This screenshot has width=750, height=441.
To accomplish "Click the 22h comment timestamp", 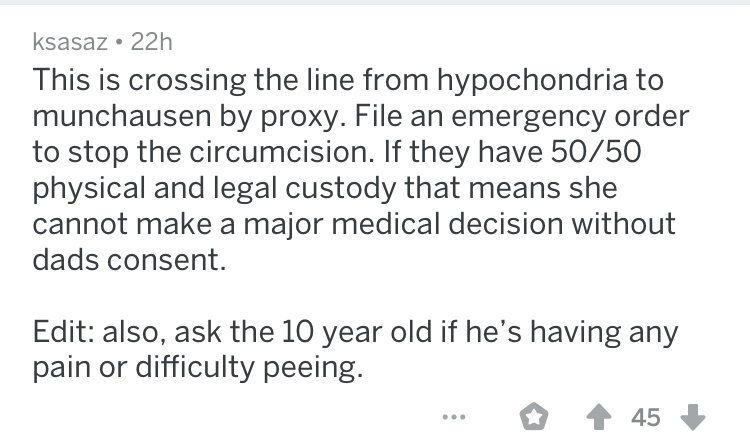I will pos(151,42).
